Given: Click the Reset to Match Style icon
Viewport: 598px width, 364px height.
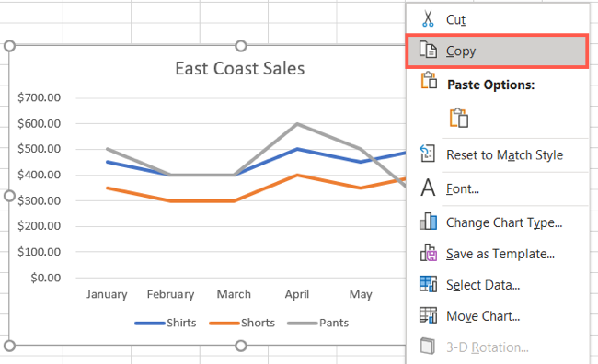Looking at the screenshot, I should 428,154.
